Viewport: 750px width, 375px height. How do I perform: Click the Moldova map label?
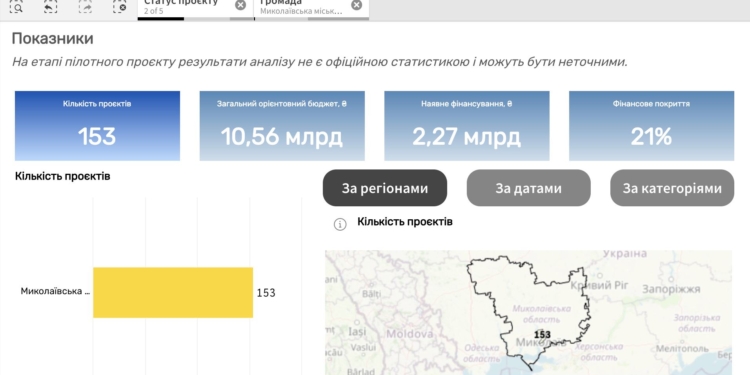click(410, 333)
